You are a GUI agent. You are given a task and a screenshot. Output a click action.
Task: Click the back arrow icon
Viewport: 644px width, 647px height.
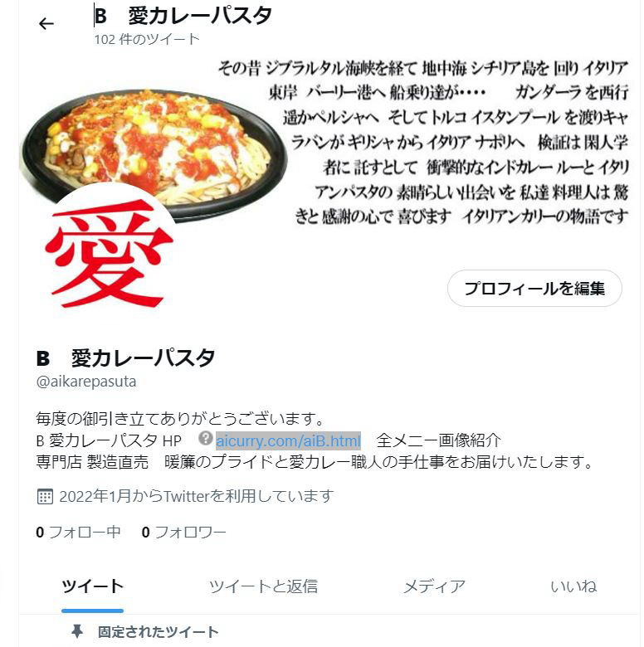[46, 24]
